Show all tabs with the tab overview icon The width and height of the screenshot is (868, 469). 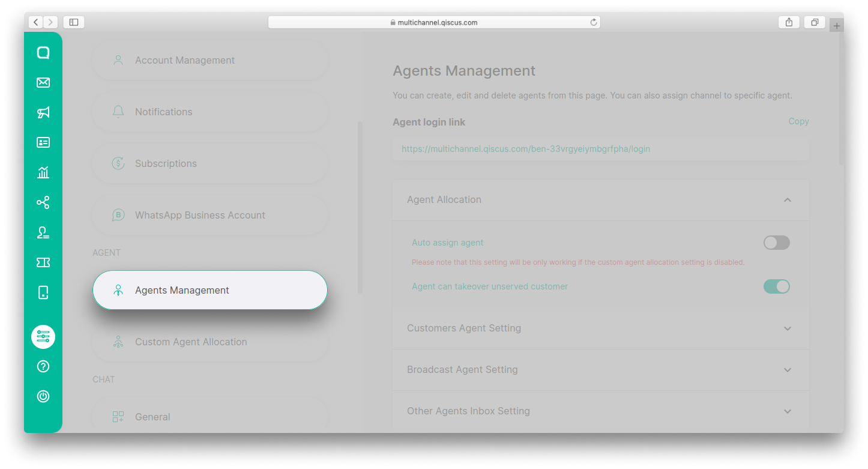815,22
